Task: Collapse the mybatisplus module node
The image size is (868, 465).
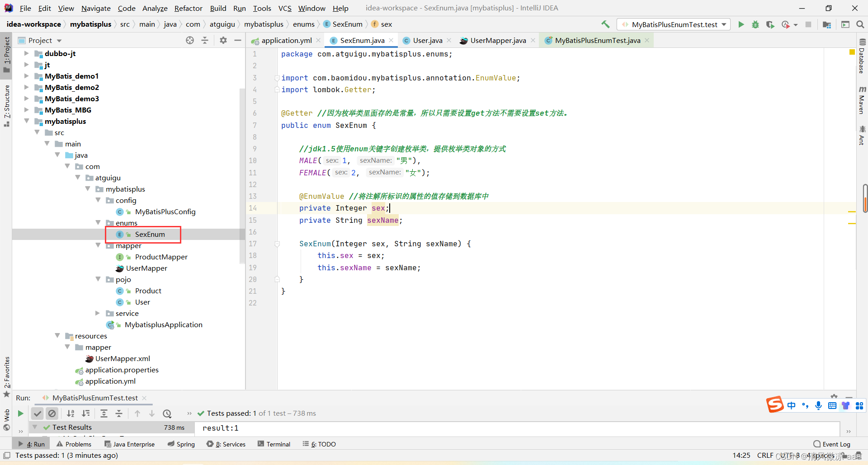Action: 27,121
